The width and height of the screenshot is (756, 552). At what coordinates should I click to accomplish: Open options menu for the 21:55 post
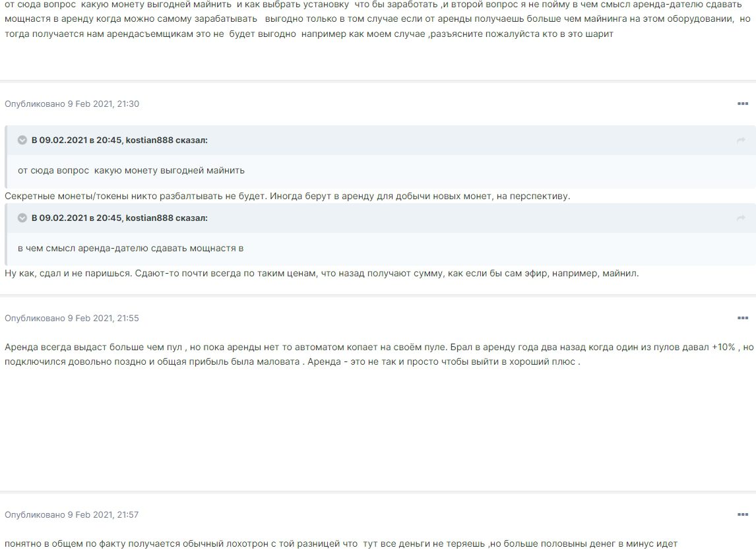coord(743,318)
